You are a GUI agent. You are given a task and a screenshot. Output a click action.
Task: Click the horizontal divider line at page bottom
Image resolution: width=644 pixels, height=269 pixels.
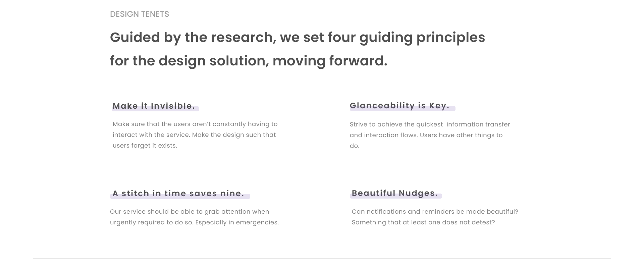point(322,258)
